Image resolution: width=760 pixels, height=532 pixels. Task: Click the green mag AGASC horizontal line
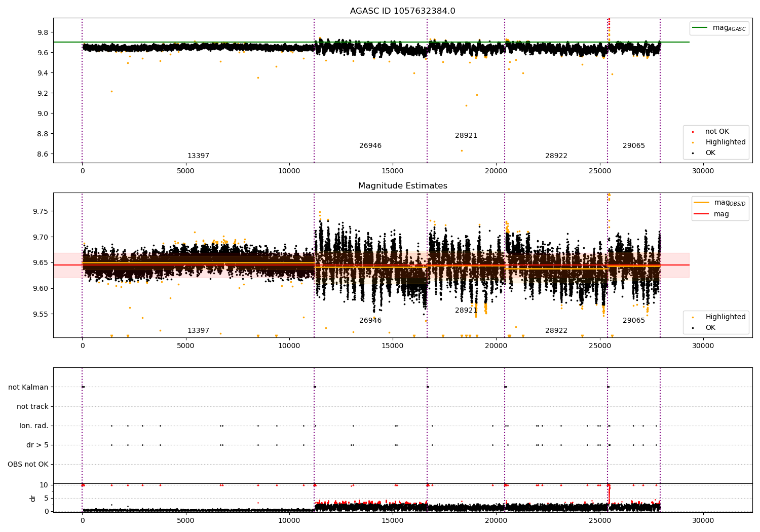371,42
